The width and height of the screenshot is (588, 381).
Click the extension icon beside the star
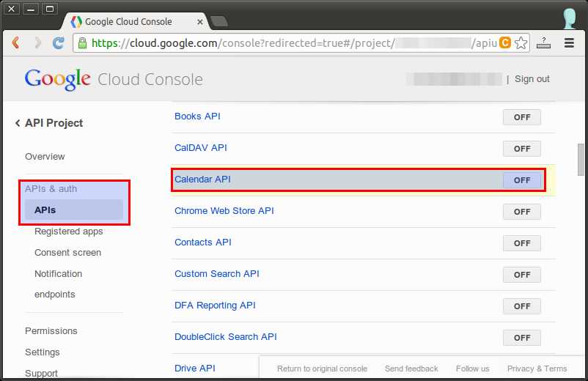click(543, 42)
